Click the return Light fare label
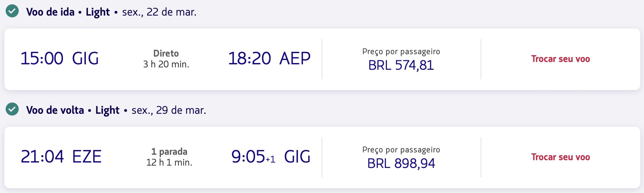644x193 pixels. (x=107, y=110)
